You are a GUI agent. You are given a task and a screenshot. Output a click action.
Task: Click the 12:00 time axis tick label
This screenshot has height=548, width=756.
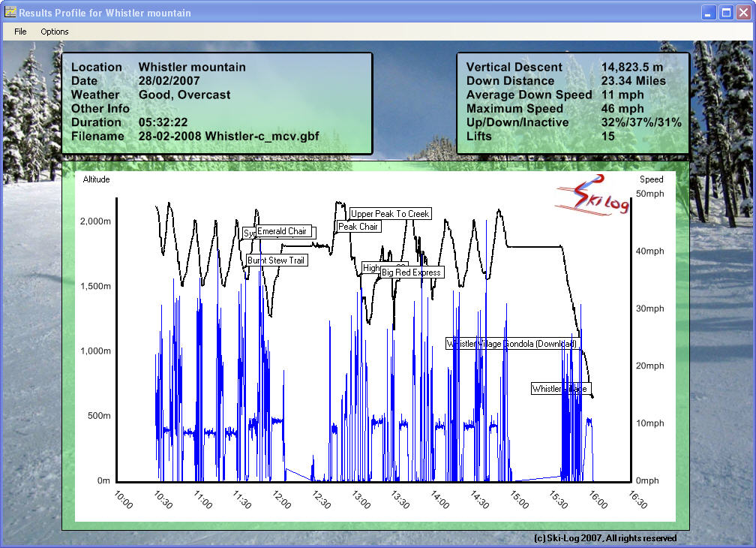[x=281, y=501]
